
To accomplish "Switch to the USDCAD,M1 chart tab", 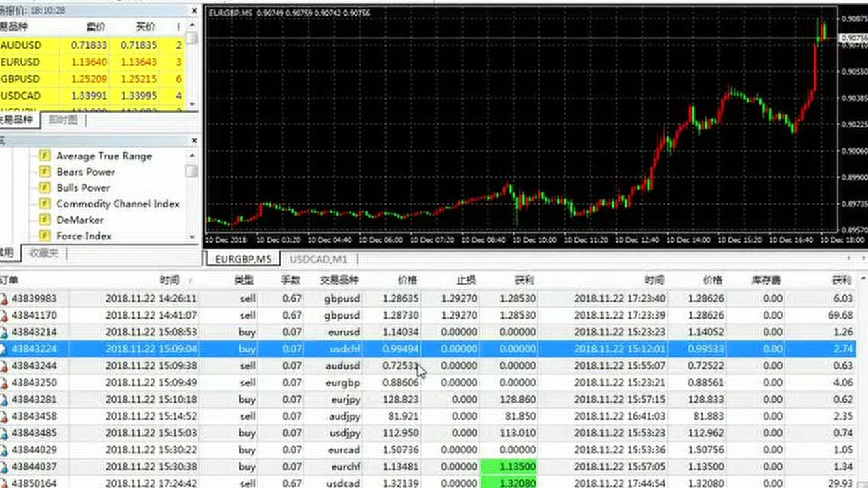I will click(x=318, y=259).
